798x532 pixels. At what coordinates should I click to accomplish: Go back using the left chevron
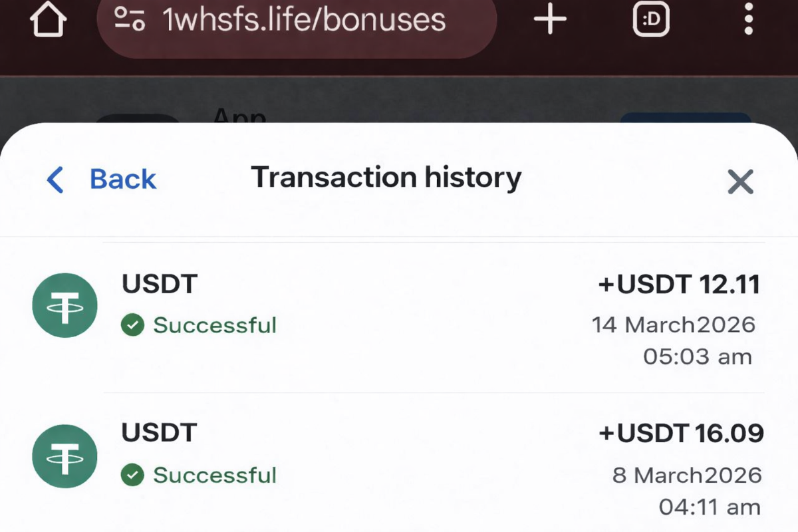[56, 180]
